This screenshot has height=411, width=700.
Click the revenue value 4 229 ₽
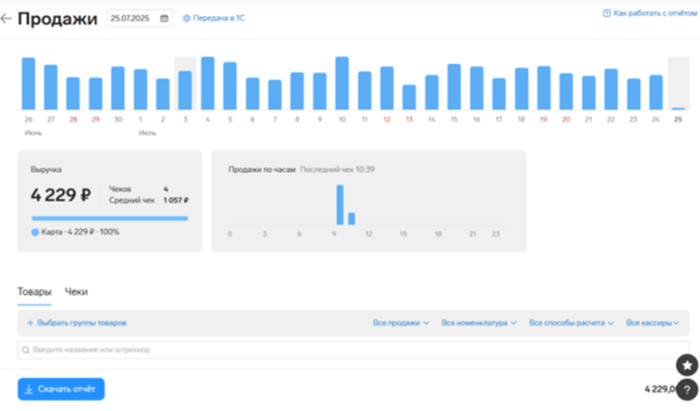(61, 195)
